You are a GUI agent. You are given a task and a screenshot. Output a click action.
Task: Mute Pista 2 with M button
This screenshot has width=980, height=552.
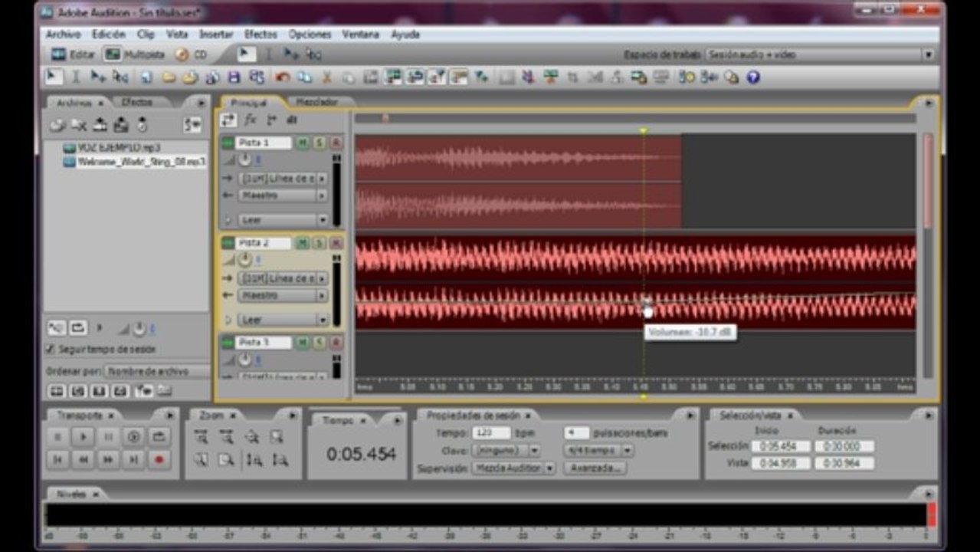tap(303, 243)
